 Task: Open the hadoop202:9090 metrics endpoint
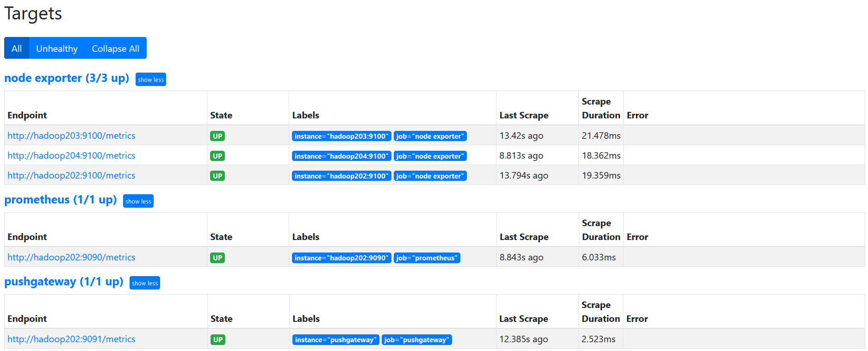(x=72, y=257)
